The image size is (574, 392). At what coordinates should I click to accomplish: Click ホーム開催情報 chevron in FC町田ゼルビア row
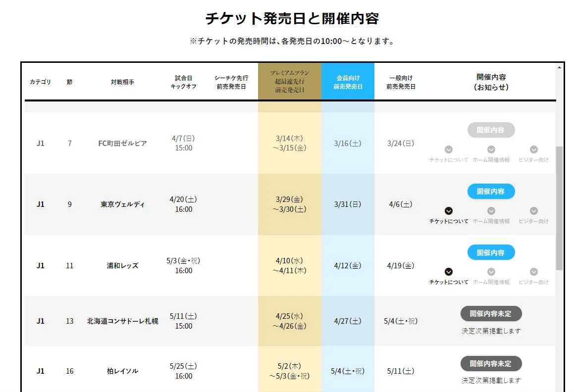tap(491, 149)
